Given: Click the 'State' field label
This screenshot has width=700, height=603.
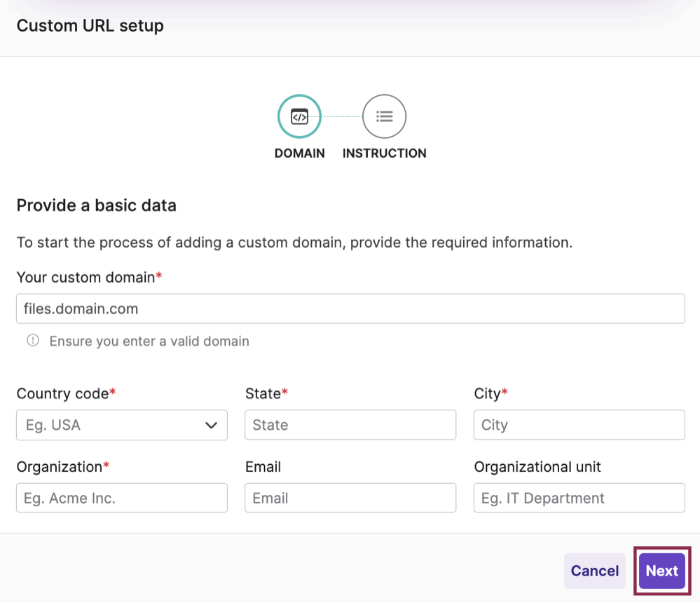Looking at the screenshot, I should point(266,393).
